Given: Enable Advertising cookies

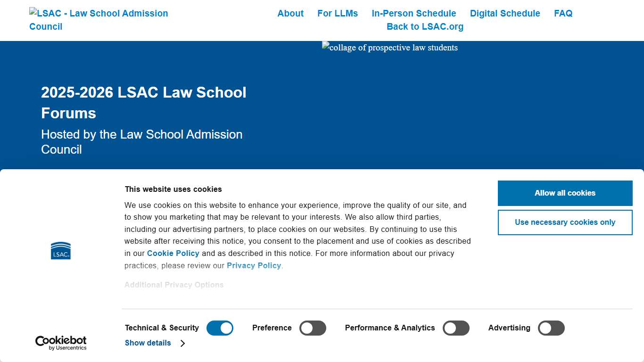Looking at the screenshot, I should coord(551,328).
